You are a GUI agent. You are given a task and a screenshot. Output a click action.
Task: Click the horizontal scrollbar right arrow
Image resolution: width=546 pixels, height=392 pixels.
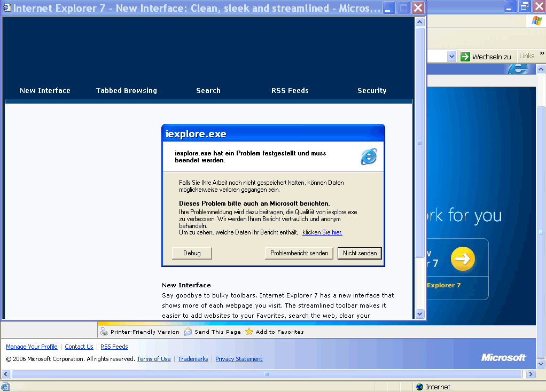(531, 374)
